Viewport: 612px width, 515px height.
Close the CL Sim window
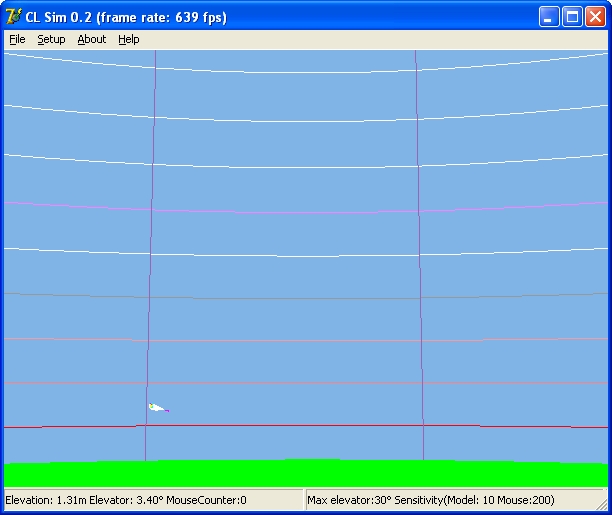pos(596,17)
